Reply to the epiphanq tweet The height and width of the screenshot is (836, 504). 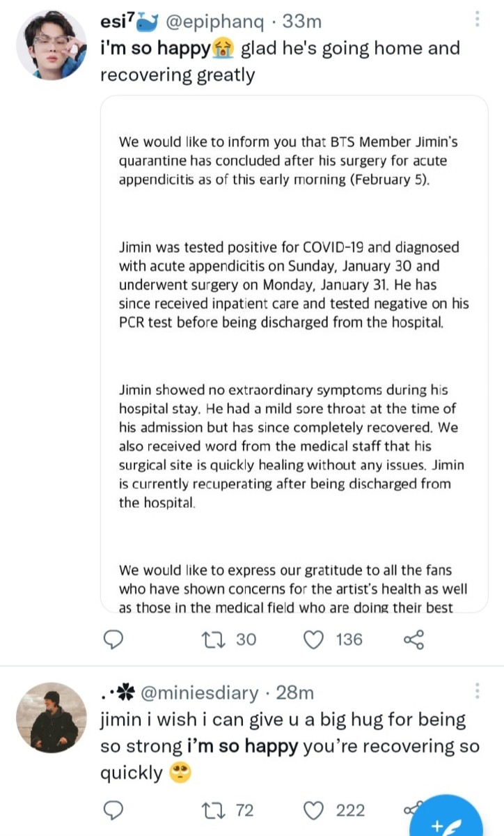[113, 639]
